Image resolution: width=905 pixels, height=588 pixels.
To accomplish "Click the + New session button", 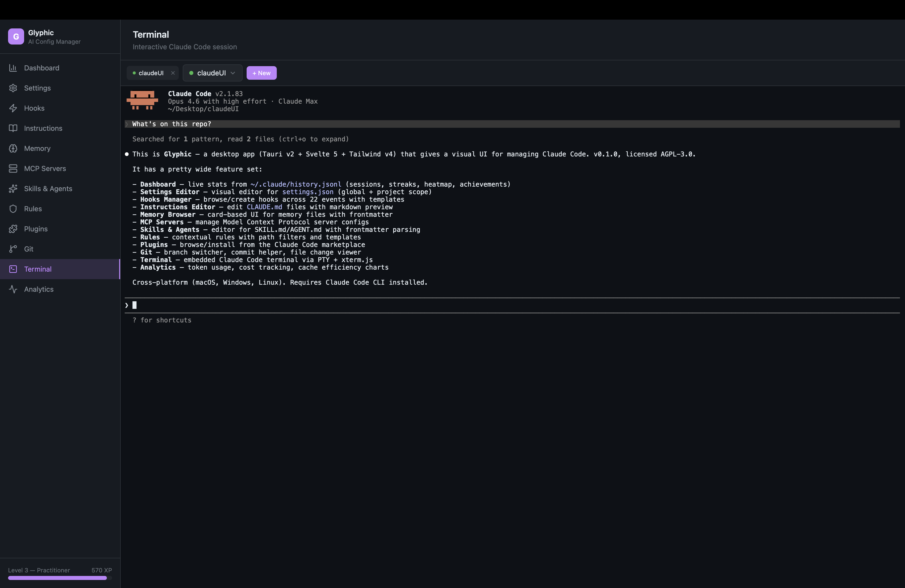I will (x=261, y=73).
